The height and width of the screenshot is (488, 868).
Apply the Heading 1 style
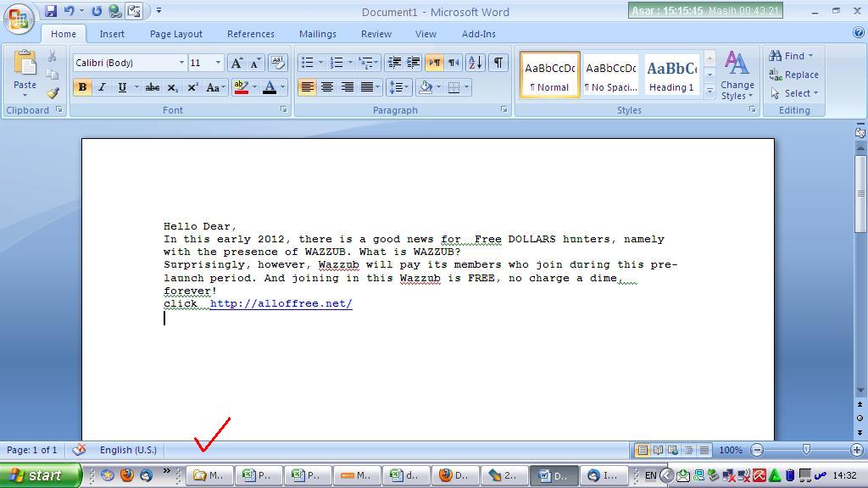tap(671, 75)
